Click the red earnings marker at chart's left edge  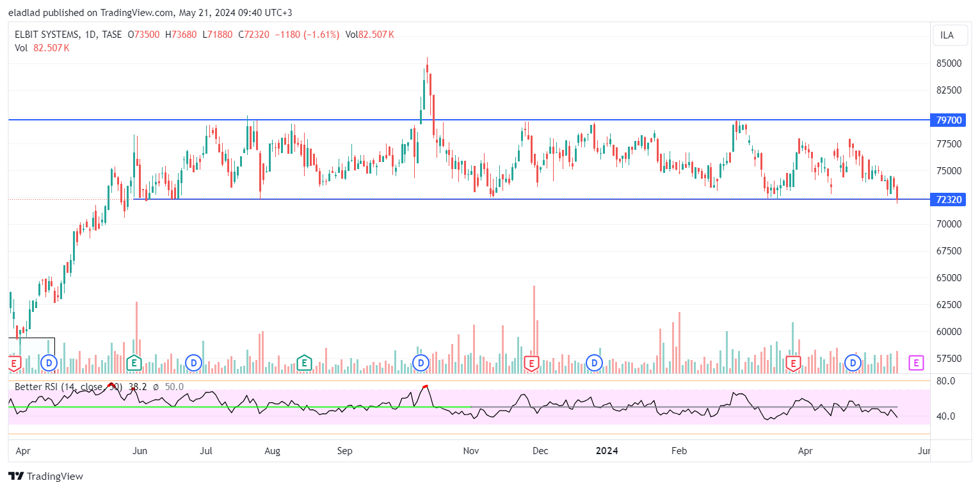pos(14,363)
